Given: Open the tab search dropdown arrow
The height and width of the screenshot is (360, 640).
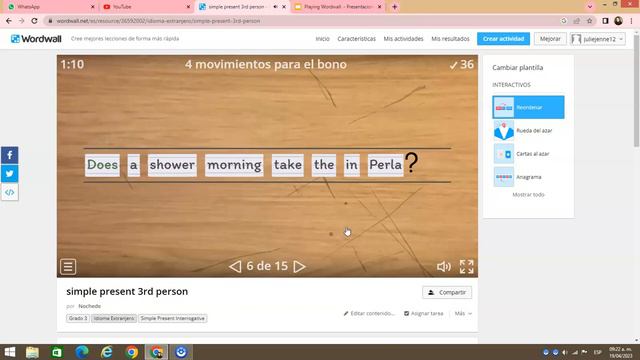Looking at the screenshot, I should (x=590, y=7).
